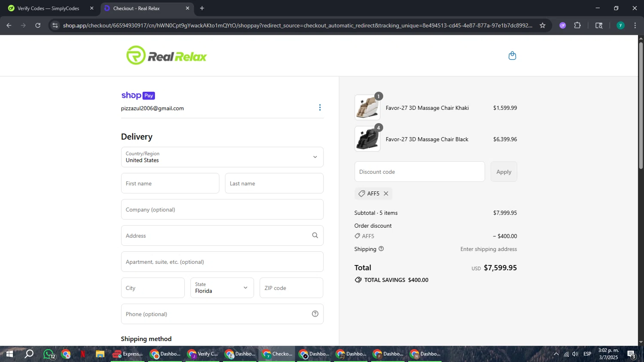Open the Chrome three-dot menu

tap(635, 25)
